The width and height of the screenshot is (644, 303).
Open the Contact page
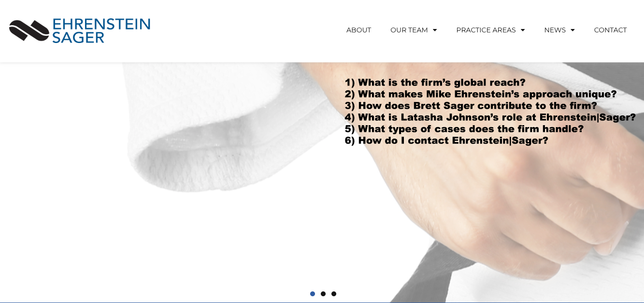point(610,30)
